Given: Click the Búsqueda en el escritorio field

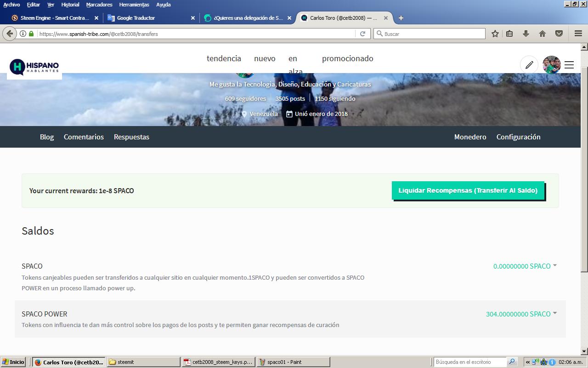Looking at the screenshot, I should point(470,362).
